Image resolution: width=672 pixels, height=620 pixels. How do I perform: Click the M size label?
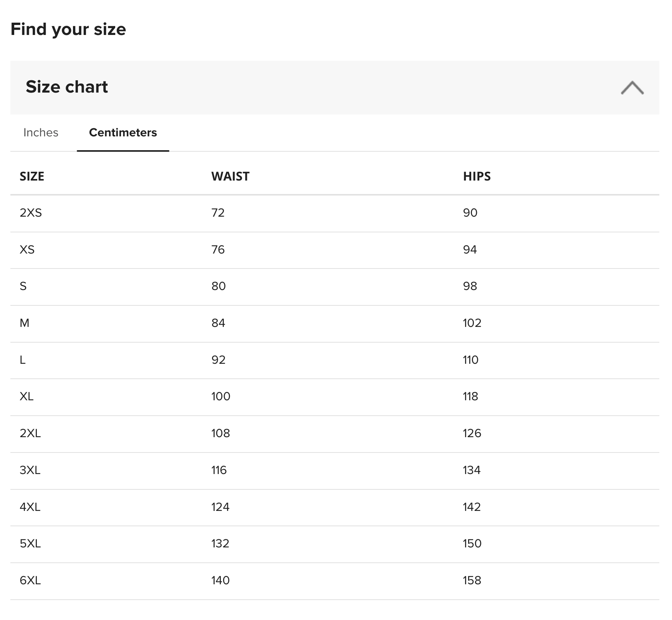(x=24, y=323)
